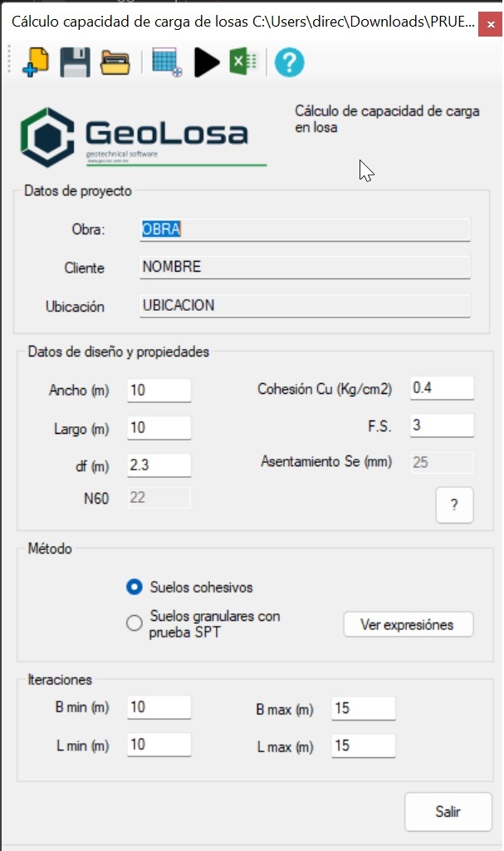
Task: Select the Suelos cohesivos method
Action: tap(135, 588)
